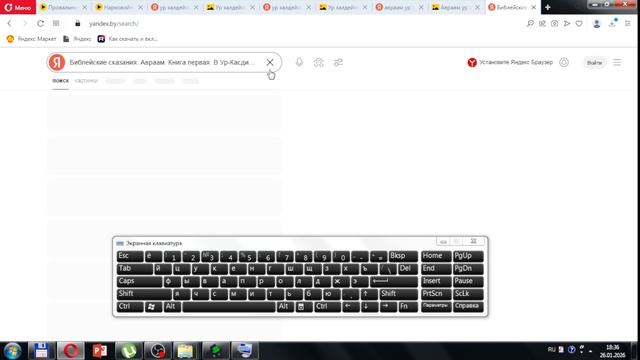
Task: Open the speed dial grid icon
Action: [56, 24]
